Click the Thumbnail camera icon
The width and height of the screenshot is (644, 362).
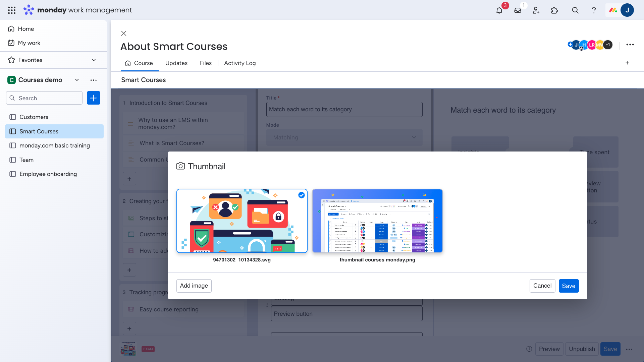click(180, 166)
